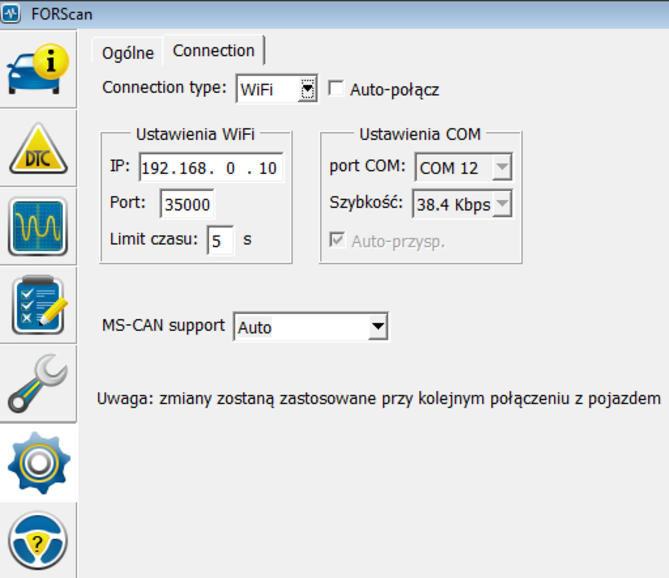Open the tests checklist section
669x578 pixels.
tap(38, 305)
